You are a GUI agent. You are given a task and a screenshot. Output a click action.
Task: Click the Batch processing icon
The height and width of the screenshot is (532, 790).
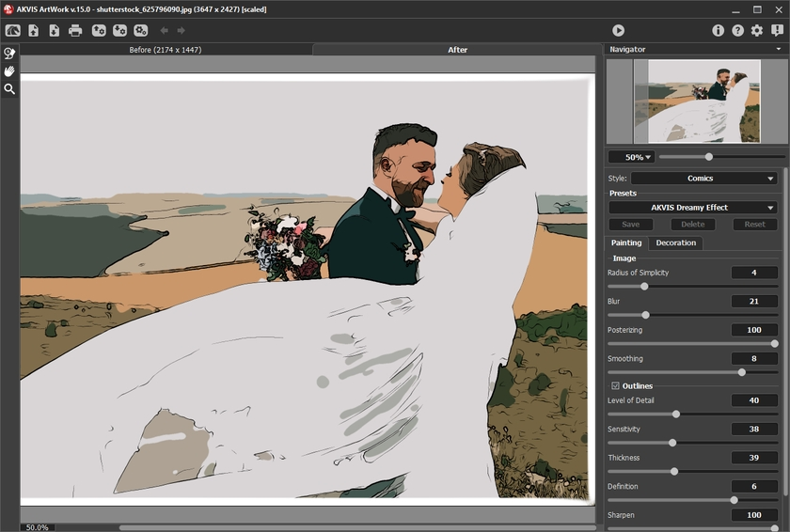(x=140, y=31)
